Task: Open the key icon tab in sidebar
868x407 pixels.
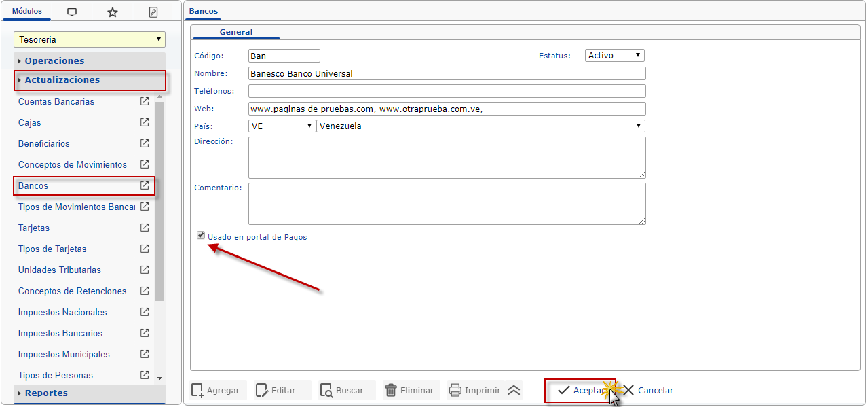Action: [153, 12]
